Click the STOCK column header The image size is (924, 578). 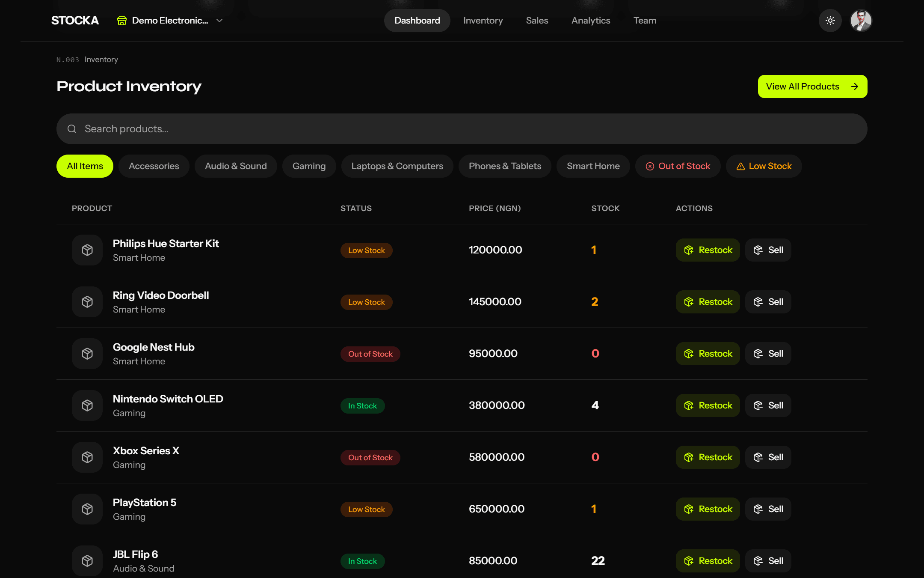(x=605, y=209)
